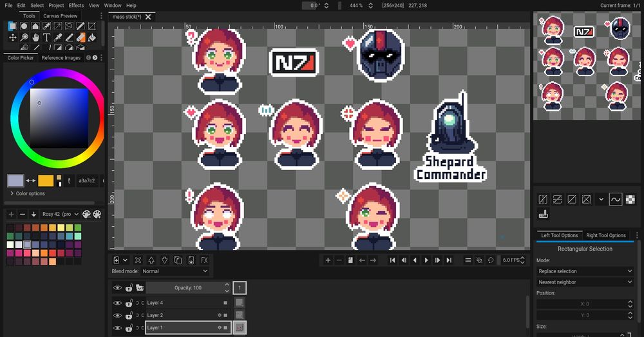The height and width of the screenshot is (337, 644).
Task: Open the frame tag properties list
Action: pos(468,260)
